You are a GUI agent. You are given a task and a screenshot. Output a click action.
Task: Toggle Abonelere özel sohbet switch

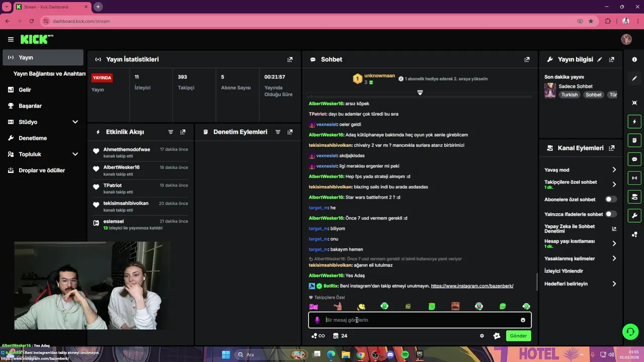(611, 200)
